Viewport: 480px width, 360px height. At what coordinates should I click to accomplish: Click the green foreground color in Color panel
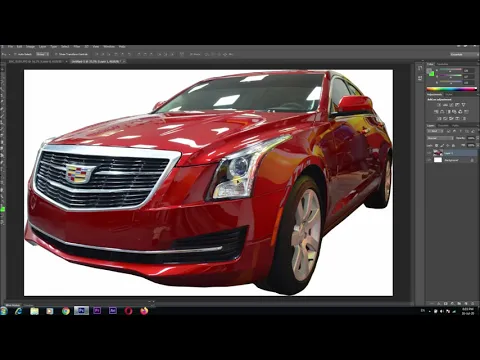pyautogui.click(x=432, y=74)
